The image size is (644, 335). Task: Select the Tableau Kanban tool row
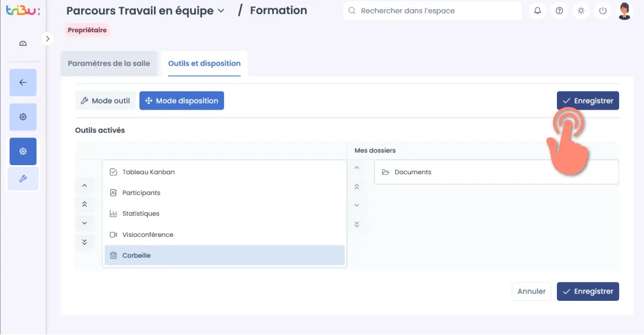(x=224, y=172)
